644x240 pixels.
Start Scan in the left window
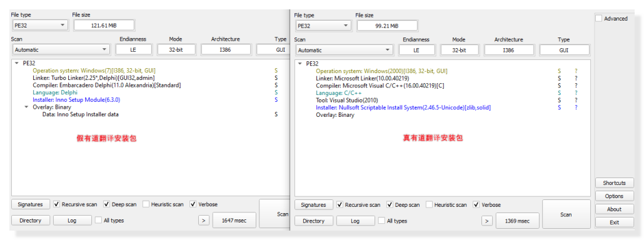[x=274, y=214]
